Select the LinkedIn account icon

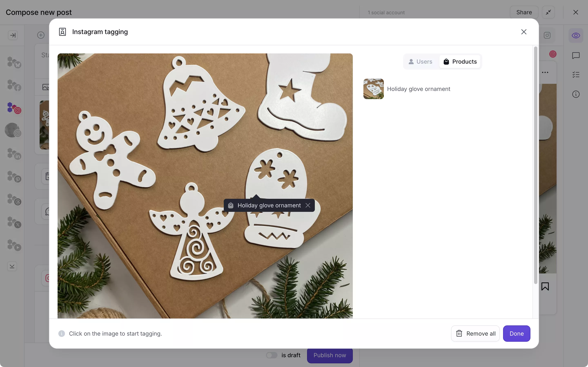(x=14, y=154)
